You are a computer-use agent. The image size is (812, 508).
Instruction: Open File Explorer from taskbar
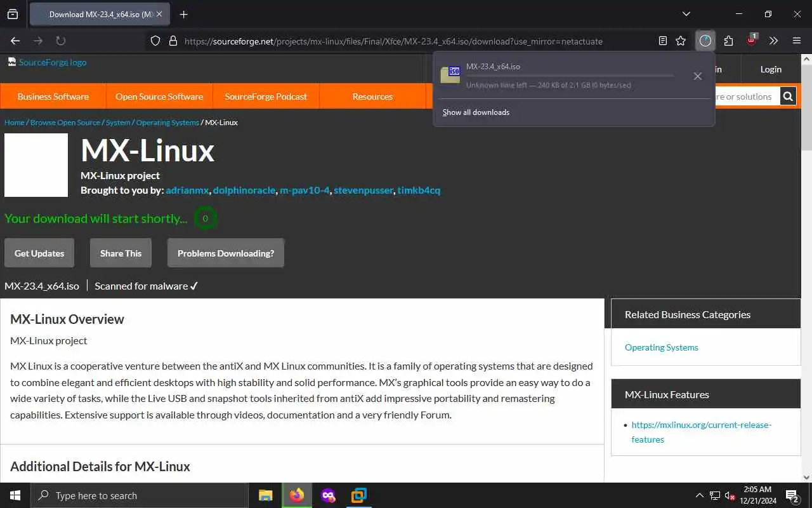pyautogui.click(x=266, y=495)
